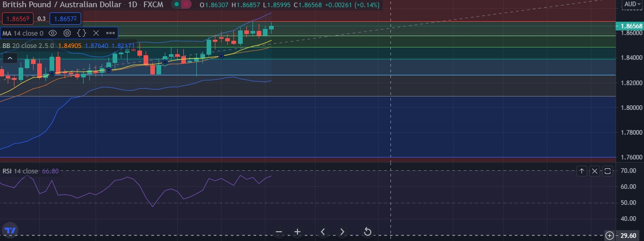
Task: Zoom out the chart with minus button
Action: click(279, 232)
